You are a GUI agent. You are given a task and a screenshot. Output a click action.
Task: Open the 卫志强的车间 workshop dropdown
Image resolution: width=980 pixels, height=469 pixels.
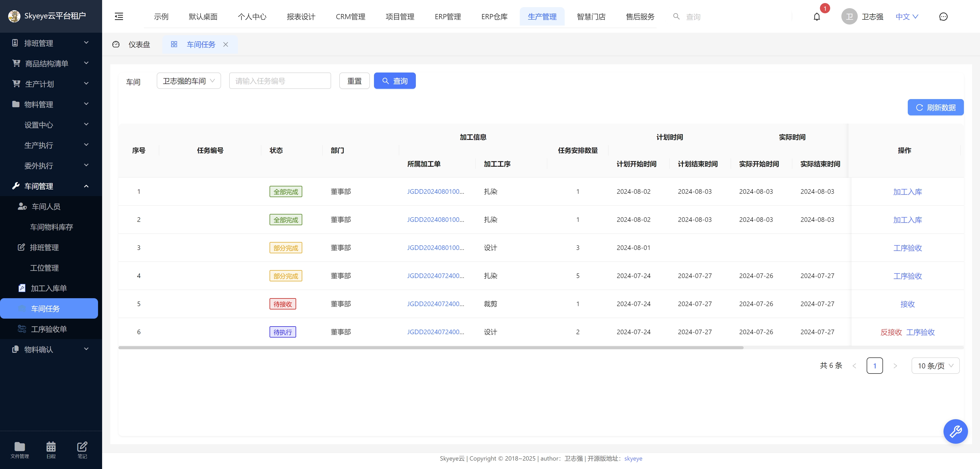[189, 81]
